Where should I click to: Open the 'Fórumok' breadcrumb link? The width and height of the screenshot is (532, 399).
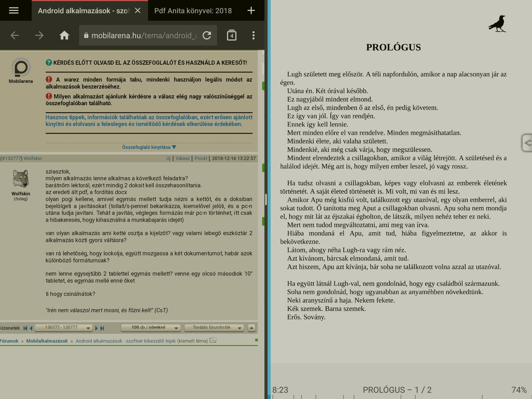click(9, 341)
